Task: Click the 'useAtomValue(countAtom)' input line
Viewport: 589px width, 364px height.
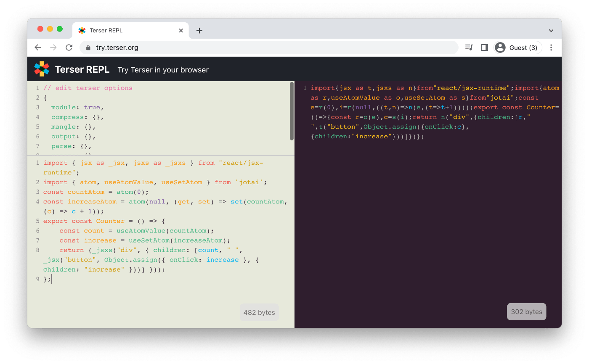Action: [x=137, y=230]
